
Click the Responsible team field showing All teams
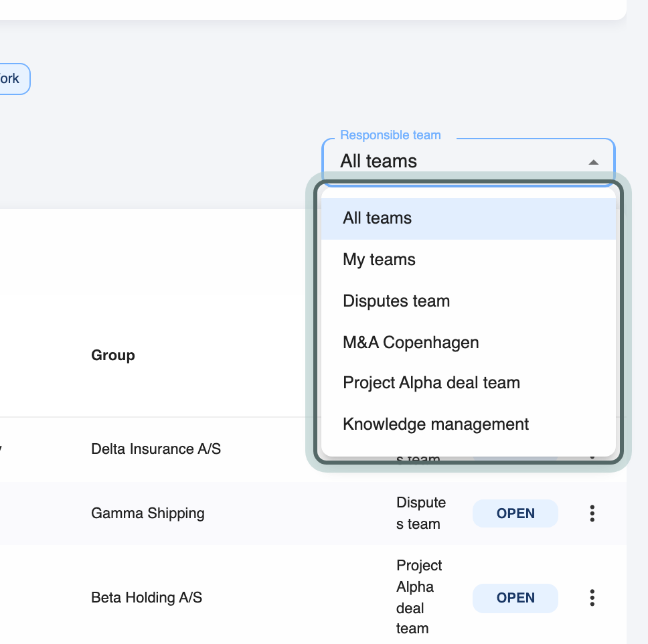468,161
